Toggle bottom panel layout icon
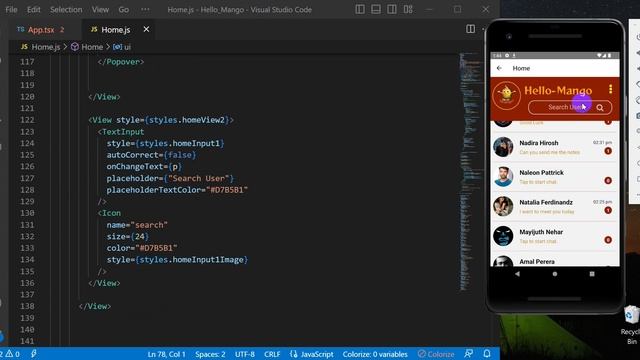The image size is (640, 360). [376, 9]
